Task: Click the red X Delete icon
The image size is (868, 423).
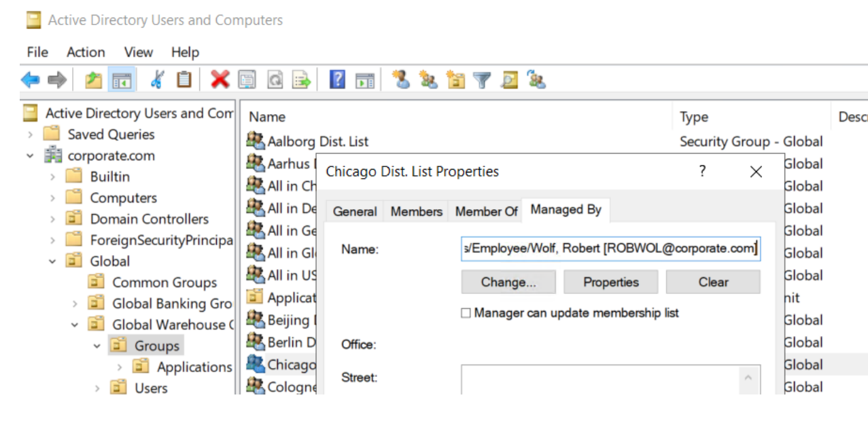Action: 220,80
